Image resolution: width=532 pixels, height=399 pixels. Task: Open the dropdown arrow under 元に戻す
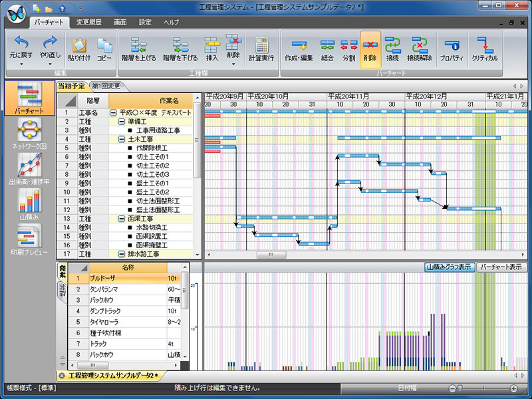point(21,65)
